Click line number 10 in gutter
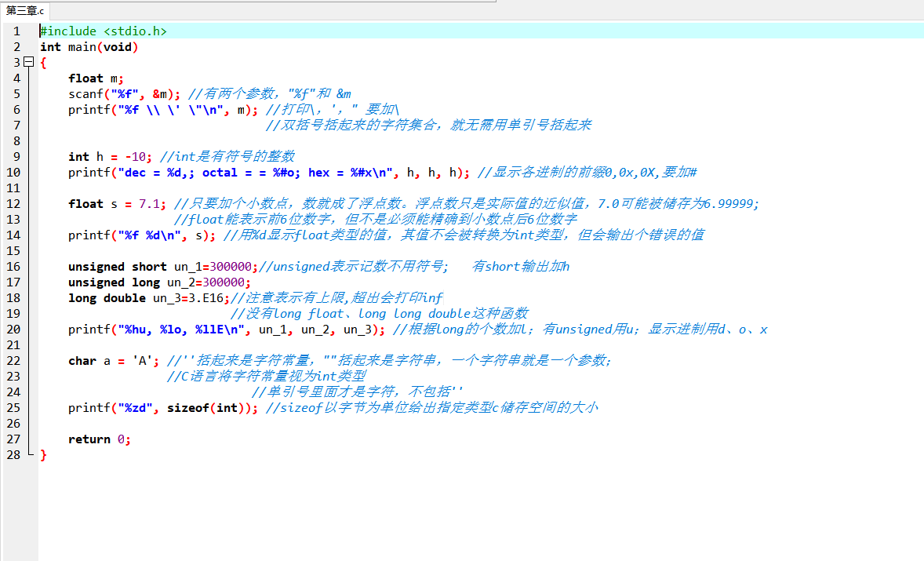The width and height of the screenshot is (924, 561). (x=13, y=173)
